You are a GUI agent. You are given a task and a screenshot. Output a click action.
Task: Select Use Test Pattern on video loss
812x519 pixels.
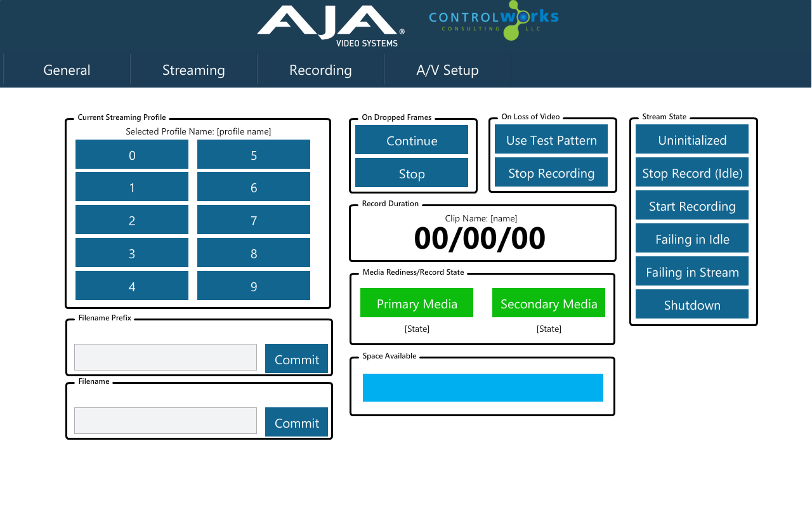[x=551, y=139]
